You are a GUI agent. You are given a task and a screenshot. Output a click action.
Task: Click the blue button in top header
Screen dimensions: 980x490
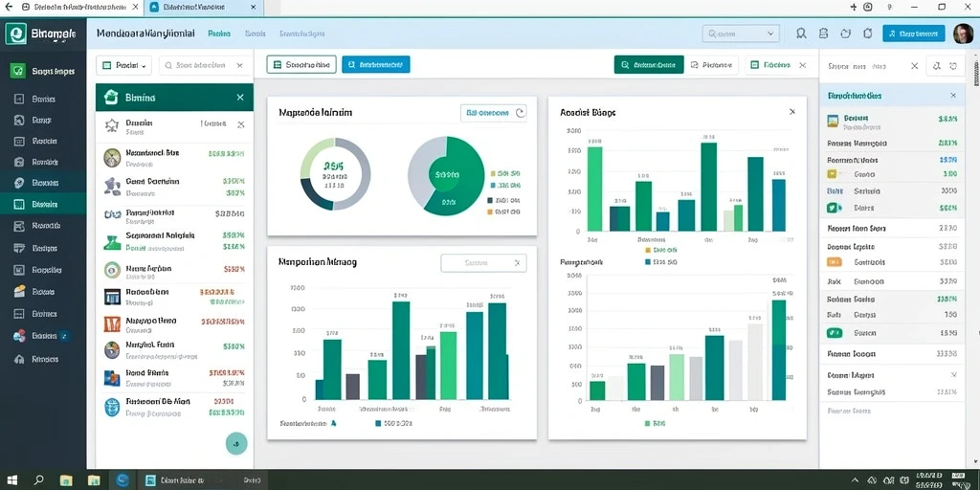(913, 33)
